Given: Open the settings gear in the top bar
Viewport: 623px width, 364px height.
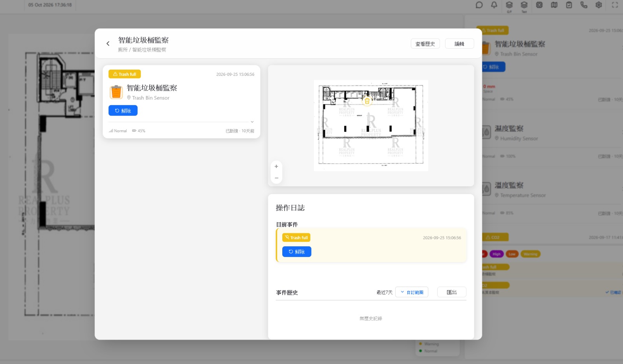Looking at the screenshot, I should coord(599,5).
